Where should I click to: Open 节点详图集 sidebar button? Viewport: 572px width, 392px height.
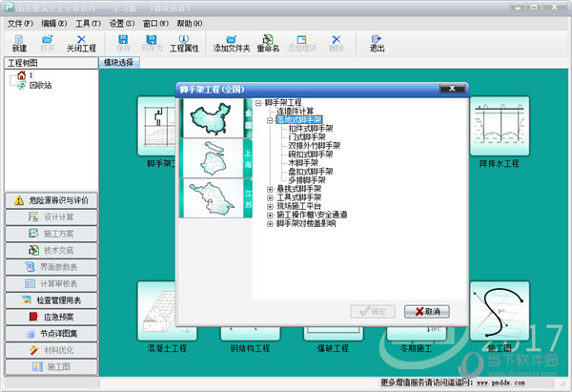[x=51, y=334]
